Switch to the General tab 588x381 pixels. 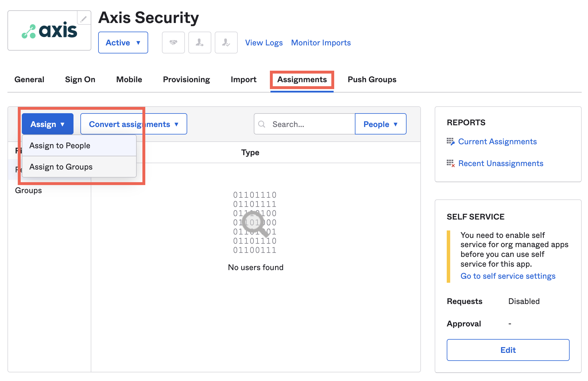coord(29,79)
